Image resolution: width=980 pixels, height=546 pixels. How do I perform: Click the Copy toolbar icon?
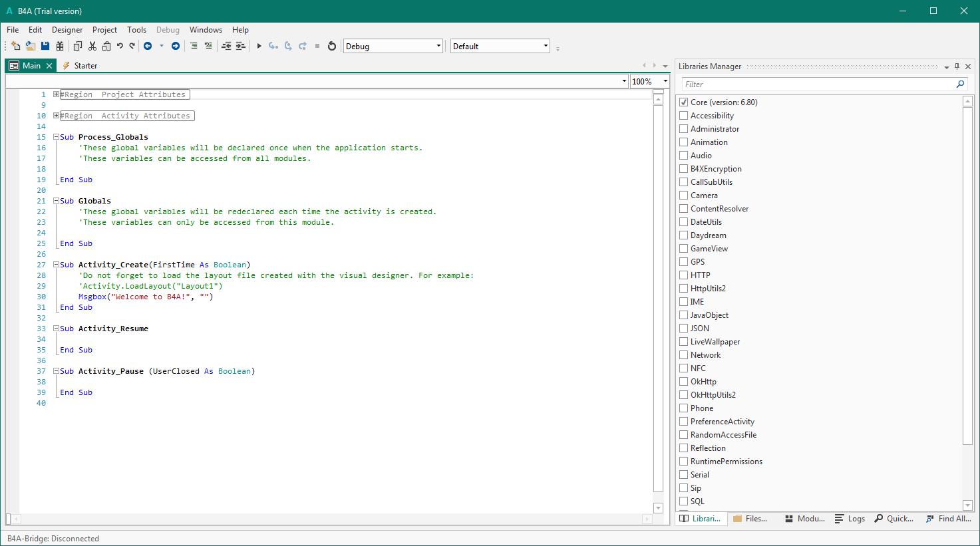point(78,46)
